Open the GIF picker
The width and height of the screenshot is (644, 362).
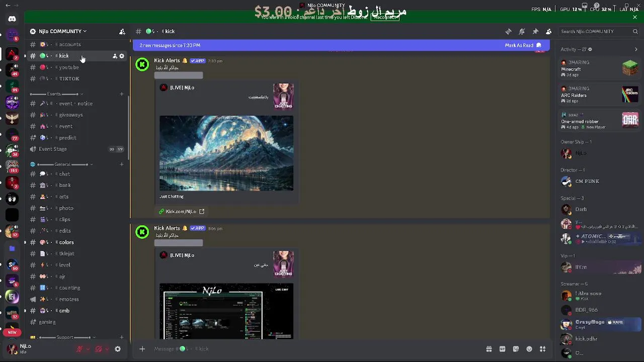click(x=502, y=349)
